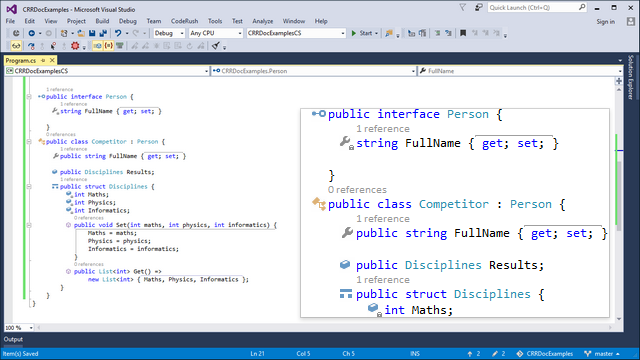Open the File menu
Screen dimensions: 640x360
point(10,21)
